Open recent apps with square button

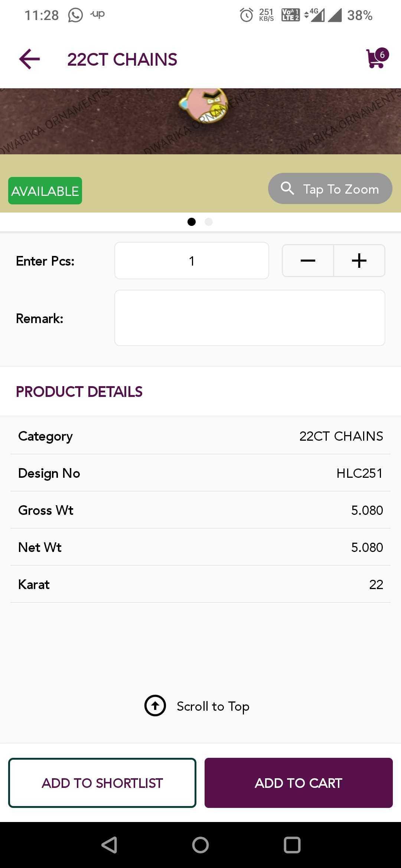click(292, 845)
